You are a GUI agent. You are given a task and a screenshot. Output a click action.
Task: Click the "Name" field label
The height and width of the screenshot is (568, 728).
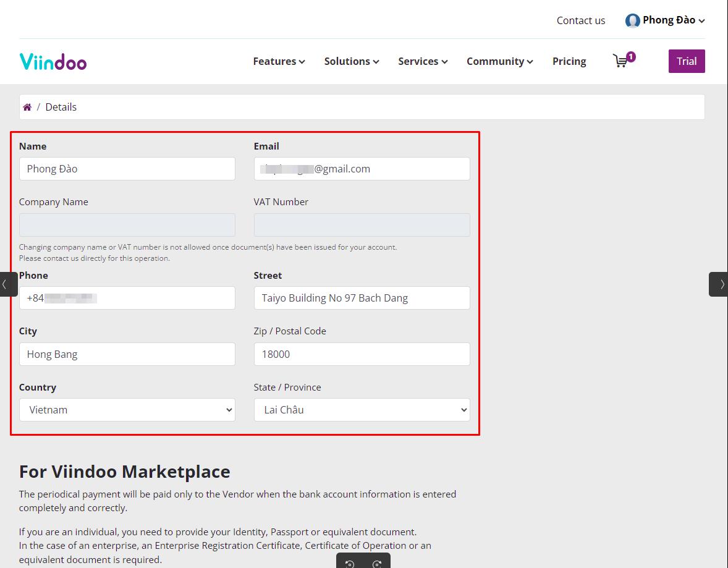[x=33, y=146]
